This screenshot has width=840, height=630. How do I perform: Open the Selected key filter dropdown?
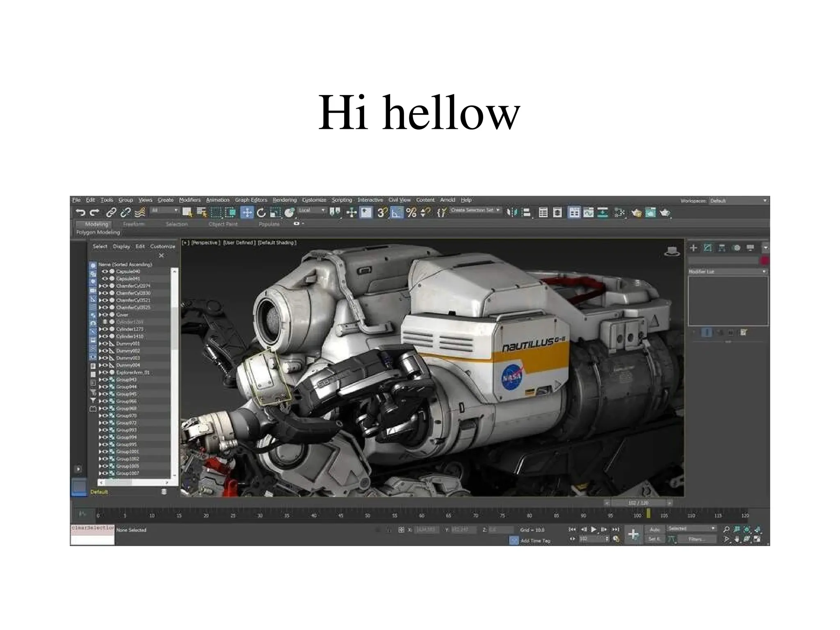[x=692, y=528]
